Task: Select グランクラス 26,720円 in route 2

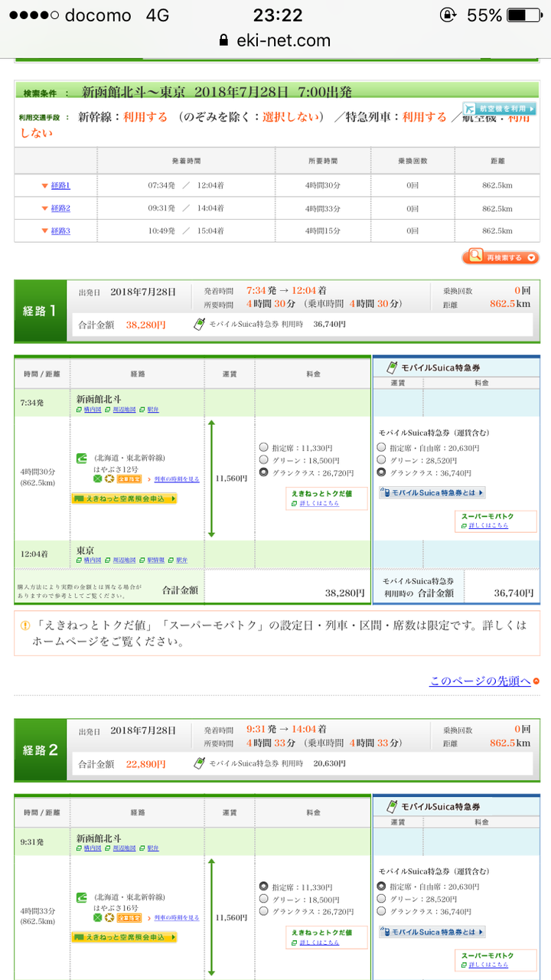Action: [x=264, y=911]
